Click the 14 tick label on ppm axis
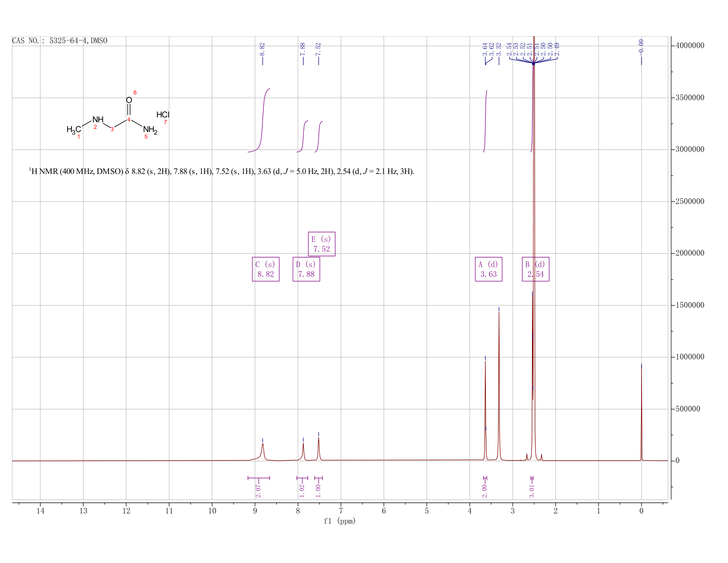This screenshot has height=563, width=728. (40, 511)
